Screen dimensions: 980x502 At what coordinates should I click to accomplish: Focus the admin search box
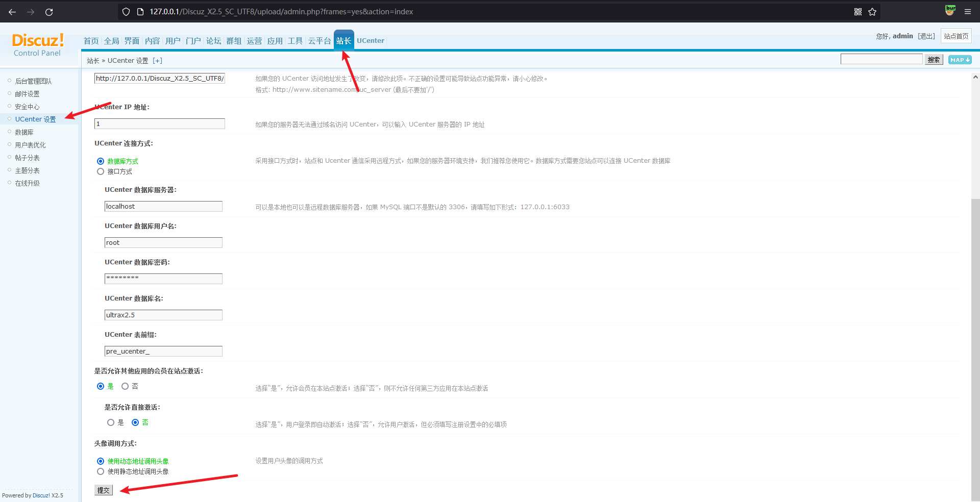[x=881, y=59]
